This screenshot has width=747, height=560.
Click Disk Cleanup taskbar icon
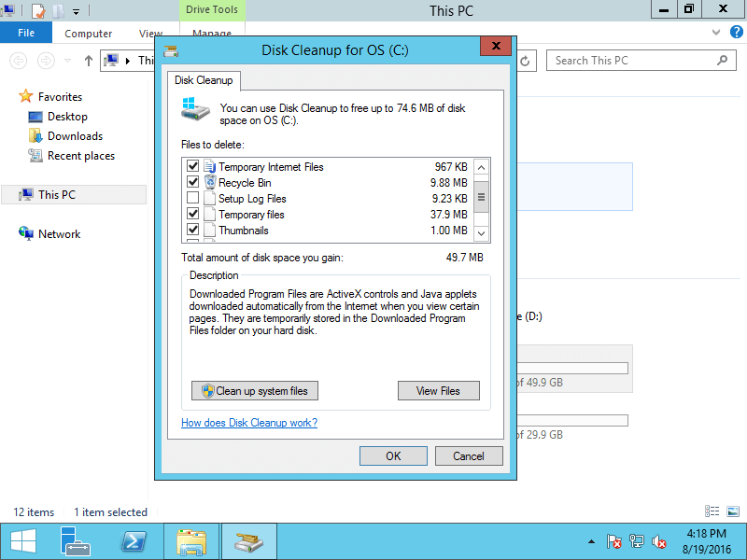249,542
